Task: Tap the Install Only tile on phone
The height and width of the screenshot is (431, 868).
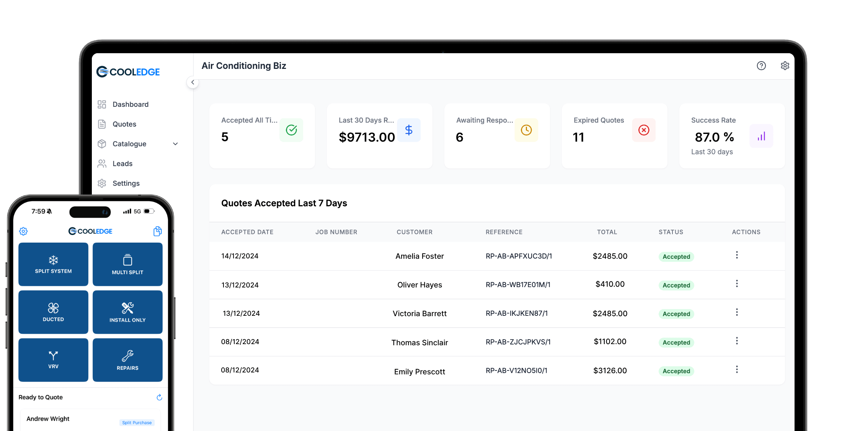Action: tap(127, 312)
